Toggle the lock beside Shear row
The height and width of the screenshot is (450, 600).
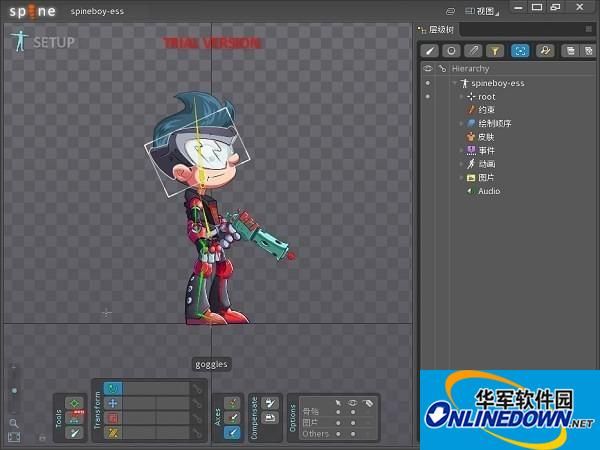(197, 433)
